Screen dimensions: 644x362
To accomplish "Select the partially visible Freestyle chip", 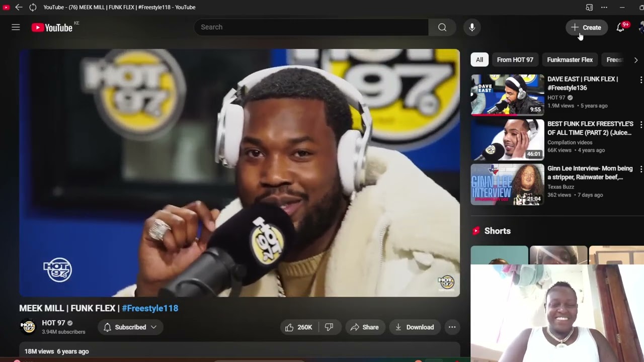I will coord(614,60).
